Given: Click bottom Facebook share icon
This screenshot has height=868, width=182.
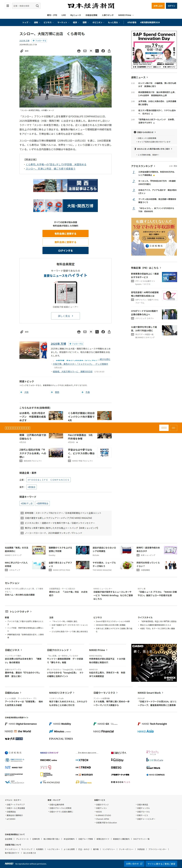Looking at the screenshot, I should (x=103, y=332).
